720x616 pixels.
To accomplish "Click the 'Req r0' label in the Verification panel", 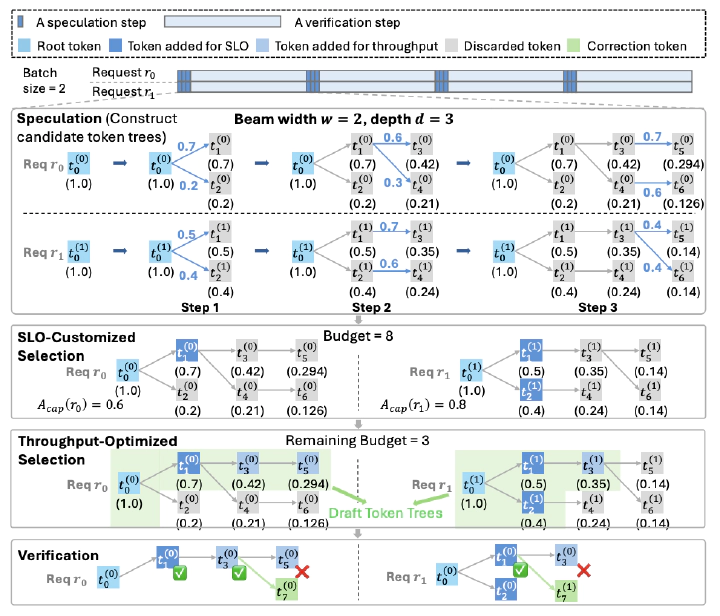I will pos(66,579).
